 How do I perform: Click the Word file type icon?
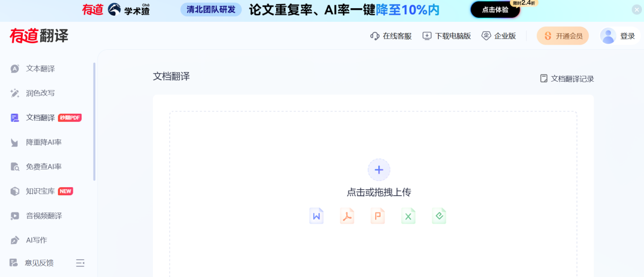(316, 216)
